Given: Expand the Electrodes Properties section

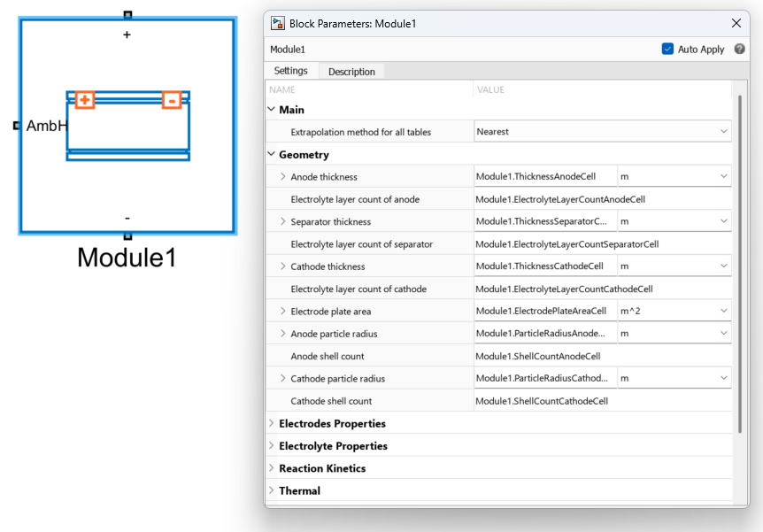Looking at the screenshot, I should [x=272, y=423].
